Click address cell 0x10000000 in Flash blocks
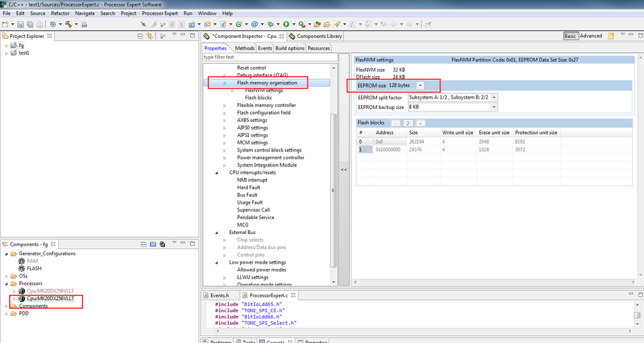Screen dimensions: 644x343 [390, 150]
